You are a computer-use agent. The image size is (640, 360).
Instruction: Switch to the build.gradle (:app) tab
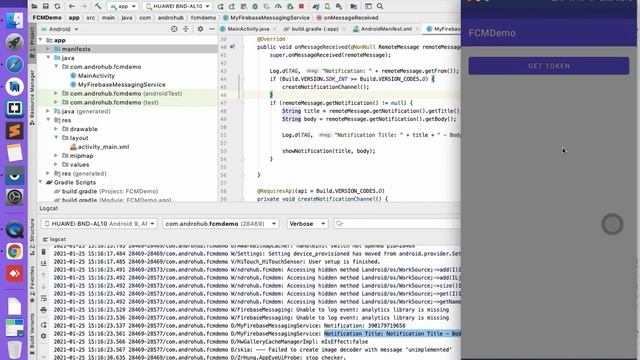[315, 29]
